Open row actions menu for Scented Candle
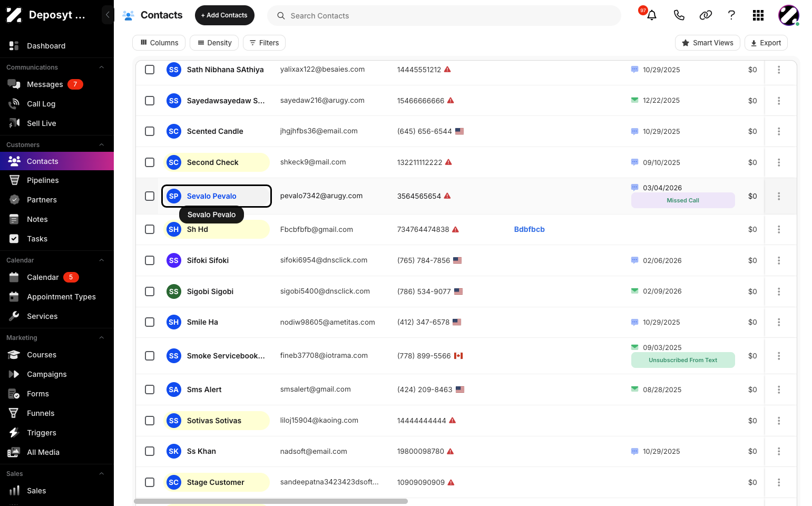The image size is (812, 506). [x=779, y=131]
